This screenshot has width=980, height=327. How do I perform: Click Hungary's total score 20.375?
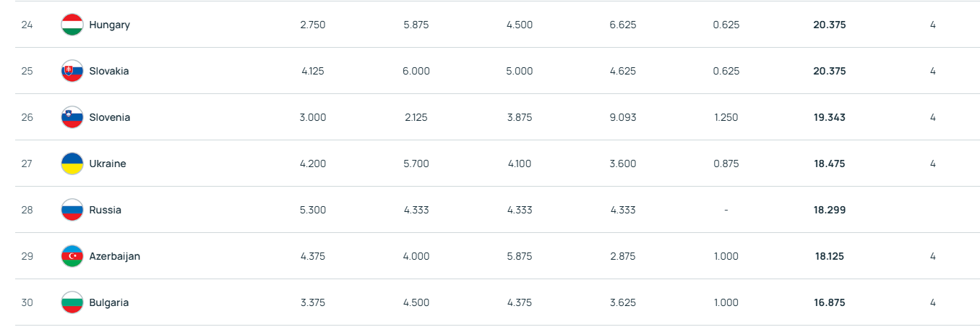click(x=829, y=25)
